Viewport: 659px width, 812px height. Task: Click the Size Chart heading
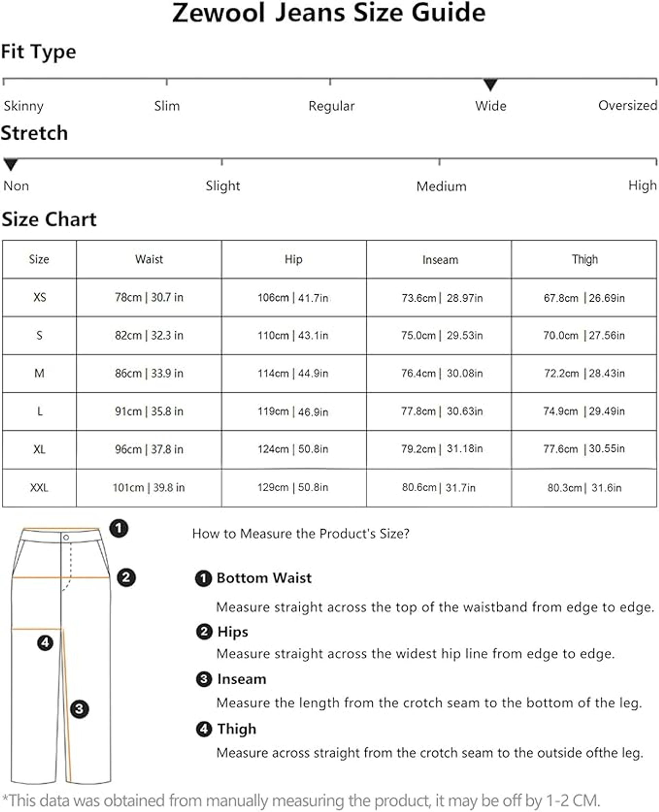pyautogui.click(x=49, y=219)
